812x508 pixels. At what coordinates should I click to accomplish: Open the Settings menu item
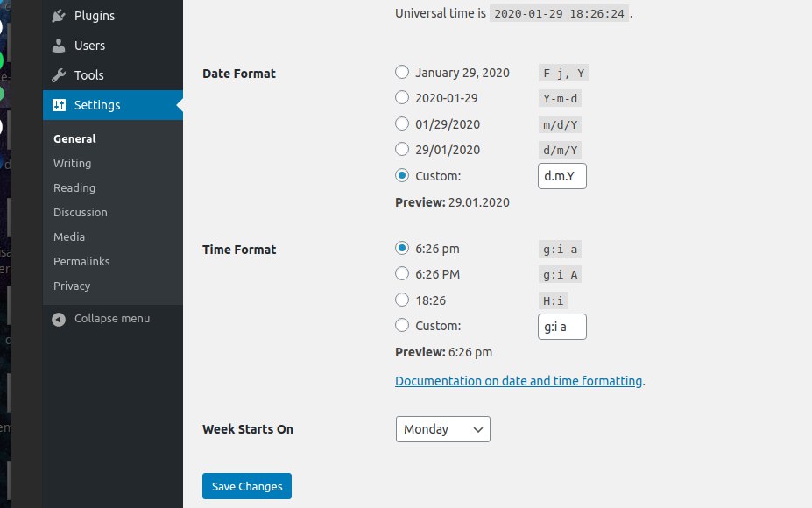[113, 105]
